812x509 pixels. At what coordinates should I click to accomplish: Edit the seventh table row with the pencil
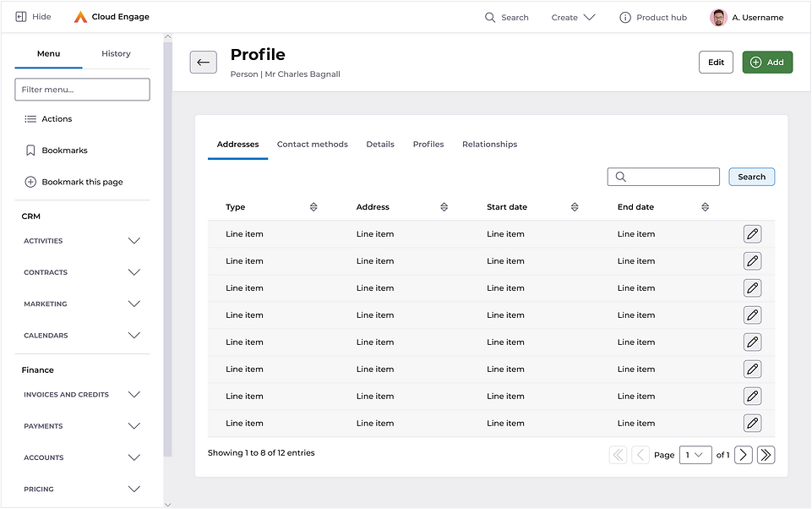point(753,396)
